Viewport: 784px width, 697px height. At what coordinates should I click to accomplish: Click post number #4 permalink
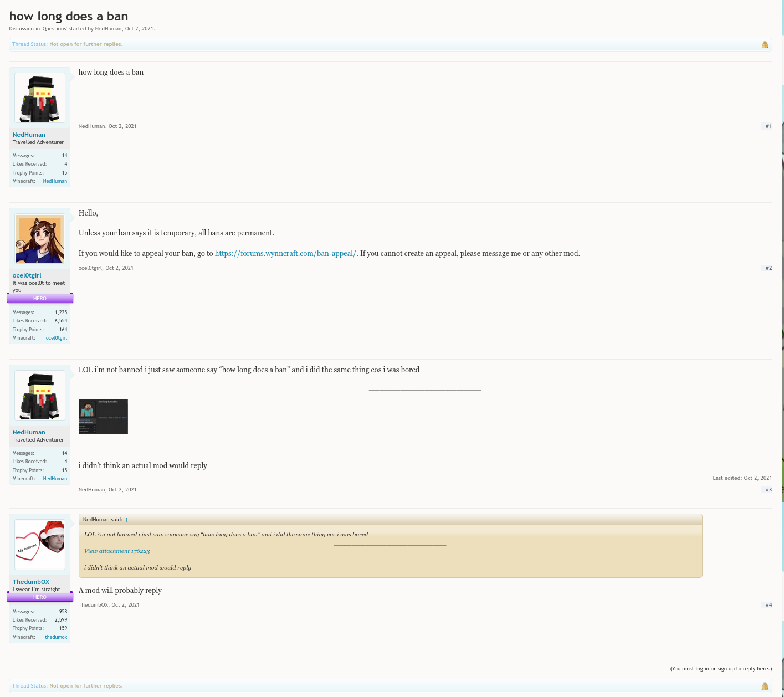coord(768,605)
